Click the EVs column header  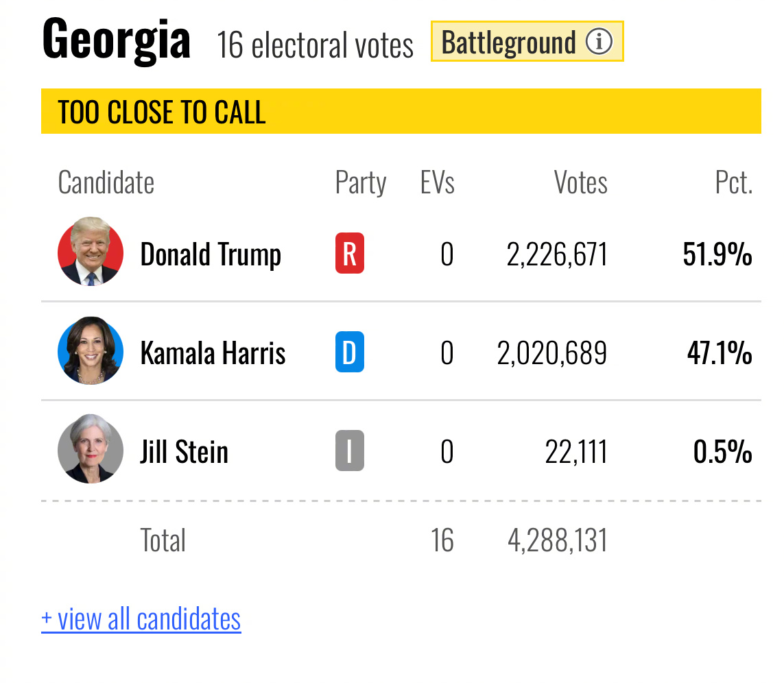[437, 182]
